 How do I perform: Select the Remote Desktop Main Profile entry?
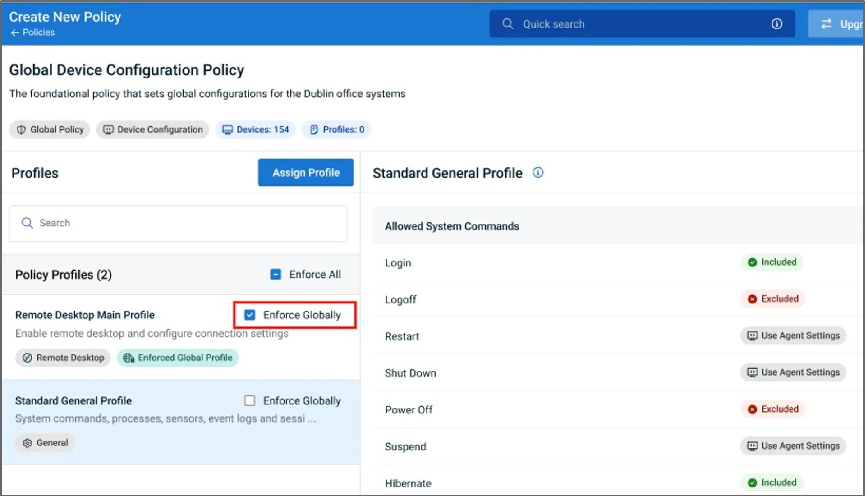[x=85, y=315]
